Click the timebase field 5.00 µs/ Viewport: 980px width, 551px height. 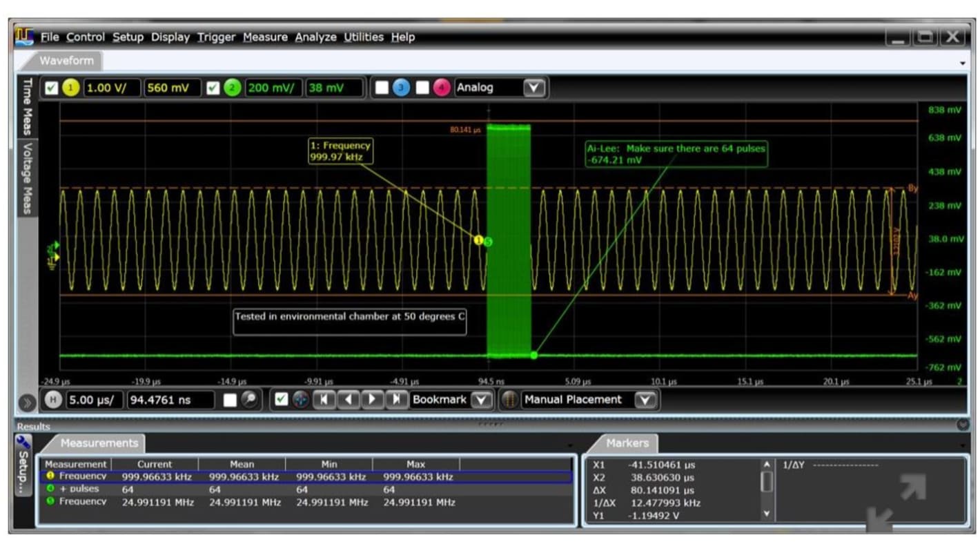point(94,400)
